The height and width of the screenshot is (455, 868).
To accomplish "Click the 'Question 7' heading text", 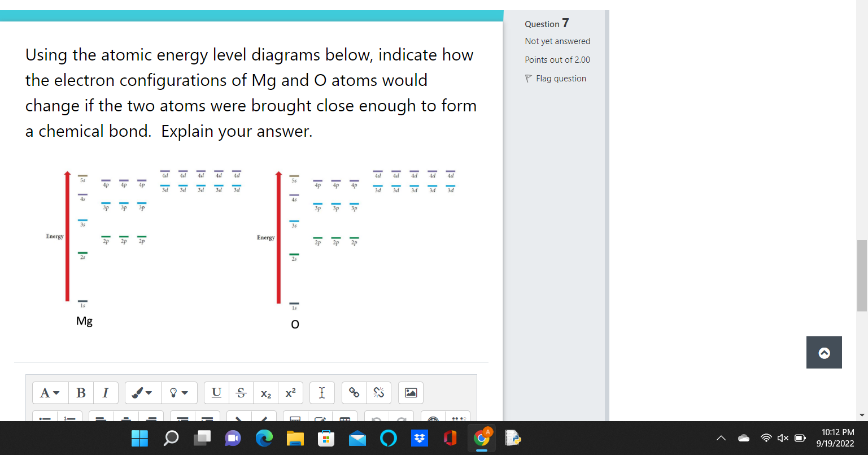I will coord(547,24).
